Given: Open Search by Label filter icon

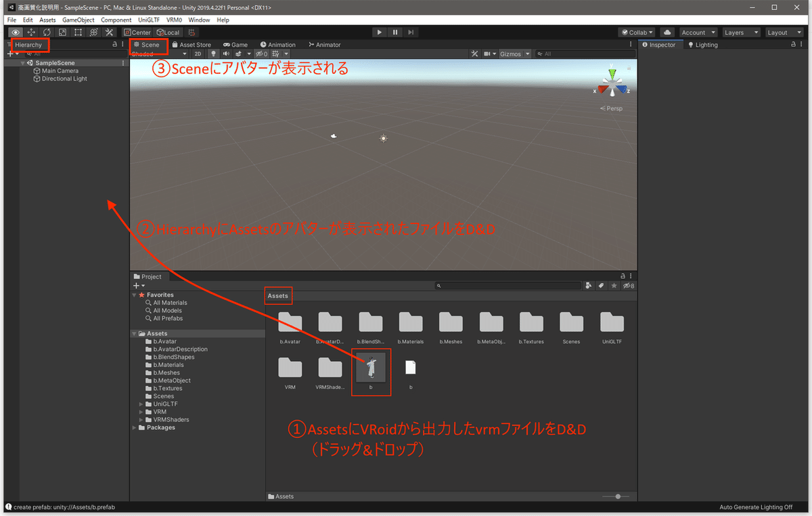Looking at the screenshot, I should click(601, 286).
